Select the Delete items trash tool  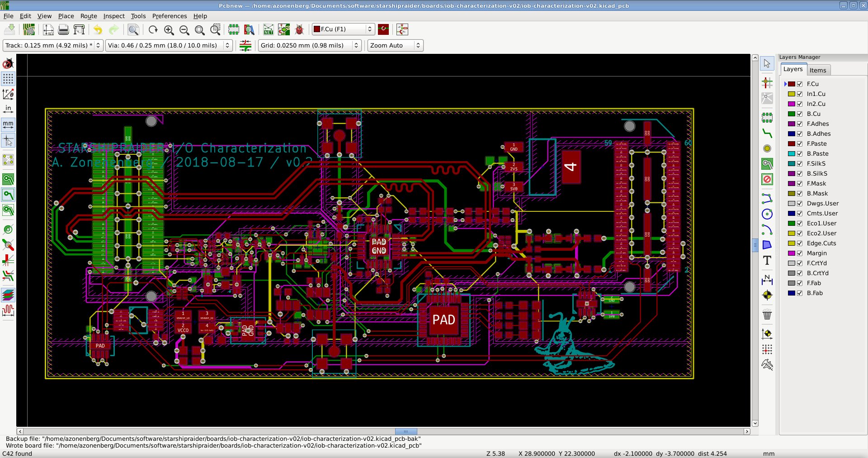coord(767,315)
